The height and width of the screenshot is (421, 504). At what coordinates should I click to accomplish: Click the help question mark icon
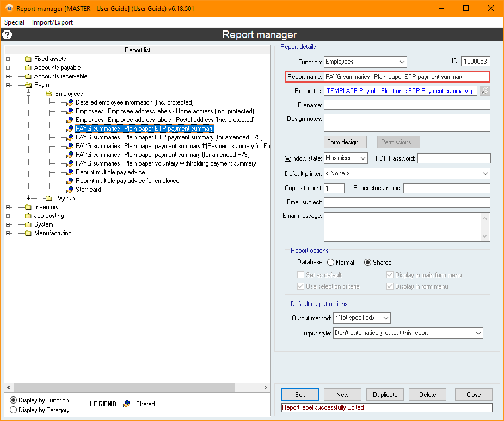[7, 35]
